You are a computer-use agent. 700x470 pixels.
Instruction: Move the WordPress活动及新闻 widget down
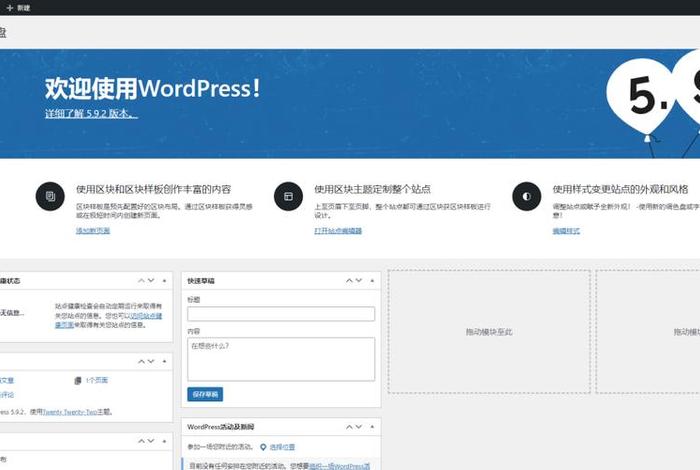359,427
